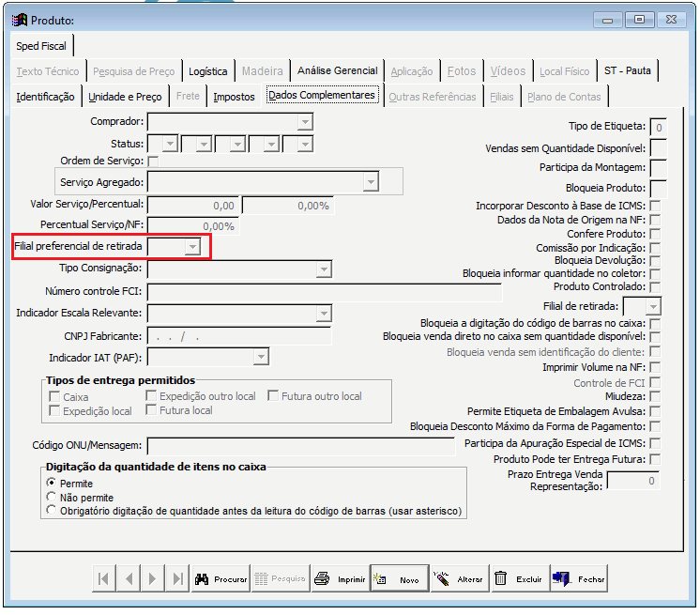This screenshot has width=700, height=615.
Task: Go to last record arrow
Action: click(177, 578)
